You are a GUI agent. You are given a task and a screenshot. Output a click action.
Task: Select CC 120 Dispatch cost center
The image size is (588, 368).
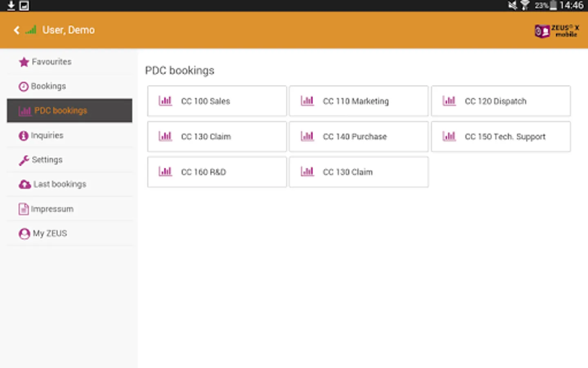[x=501, y=101]
